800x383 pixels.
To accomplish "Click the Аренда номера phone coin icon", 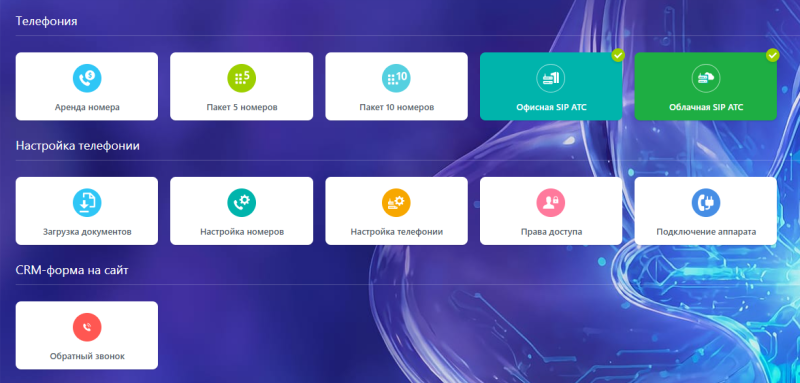I will [87, 78].
